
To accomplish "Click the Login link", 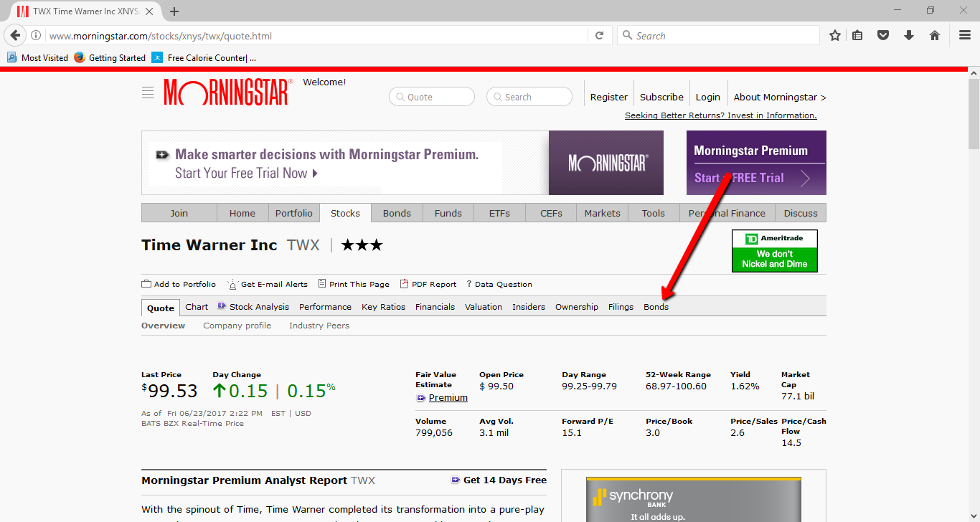I will pyautogui.click(x=707, y=97).
